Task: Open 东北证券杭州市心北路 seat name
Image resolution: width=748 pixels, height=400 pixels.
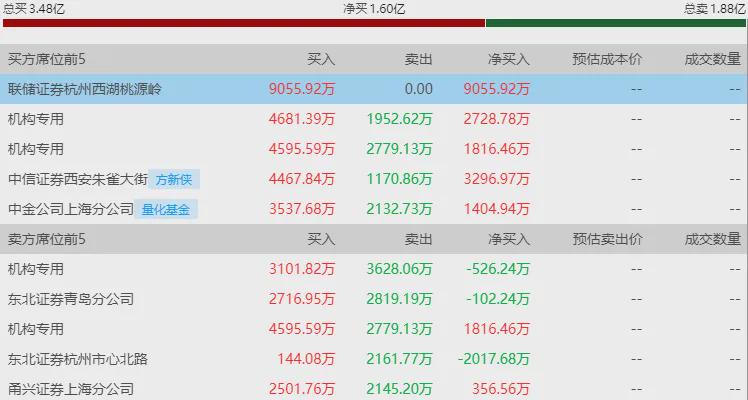Action: tap(78, 359)
